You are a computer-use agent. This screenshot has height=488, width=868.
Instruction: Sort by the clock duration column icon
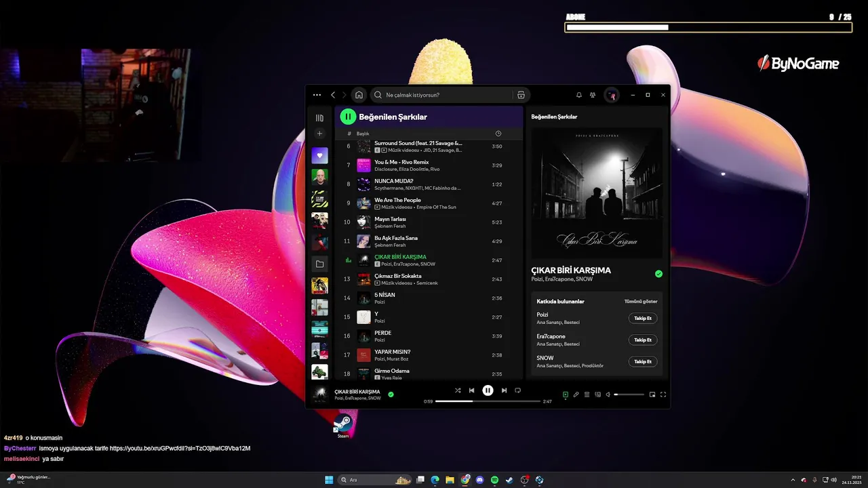tap(498, 134)
